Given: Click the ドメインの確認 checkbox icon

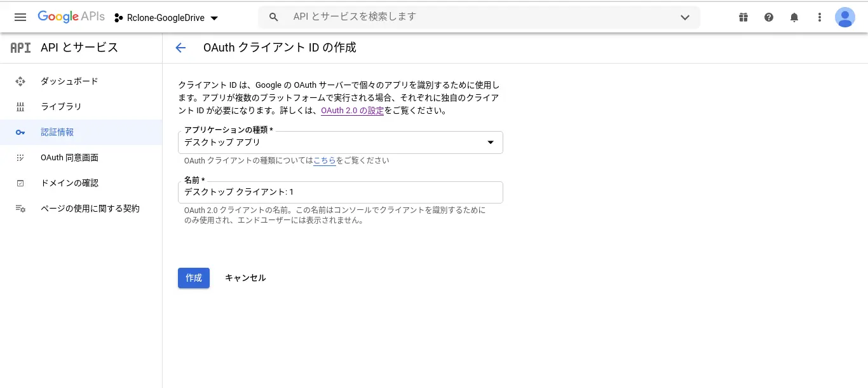Looking at the screenshot, I should [x=20, y=183].
